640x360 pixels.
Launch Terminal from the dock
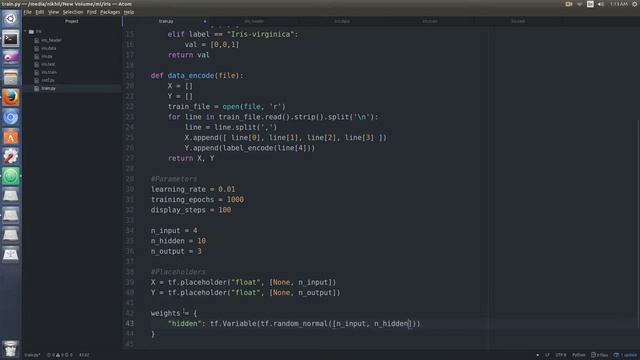[x=11, y=39]
